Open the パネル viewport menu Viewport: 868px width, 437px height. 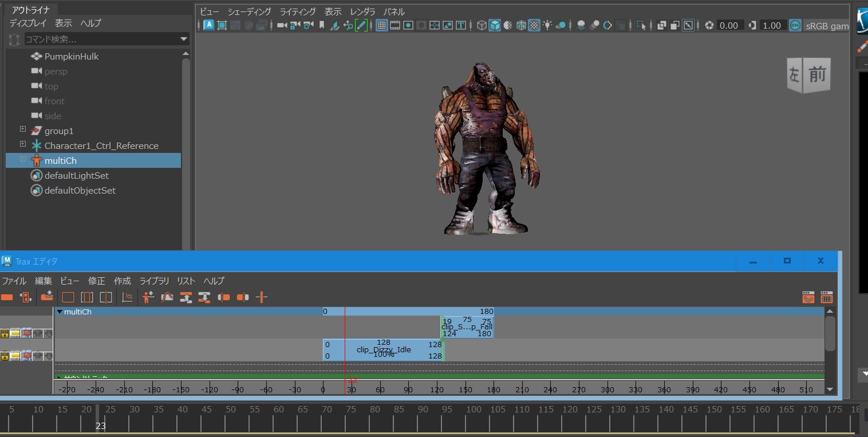394,11
